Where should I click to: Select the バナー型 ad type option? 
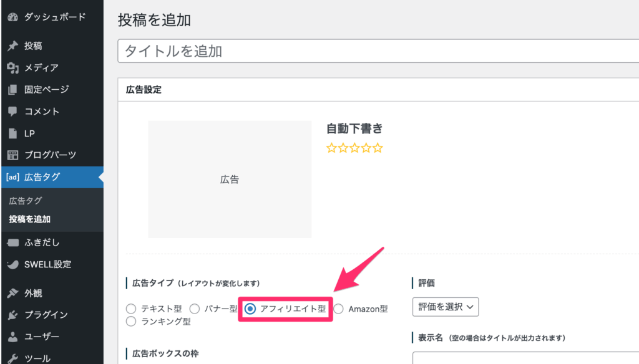pyautogui.click(x=195, y=309)
